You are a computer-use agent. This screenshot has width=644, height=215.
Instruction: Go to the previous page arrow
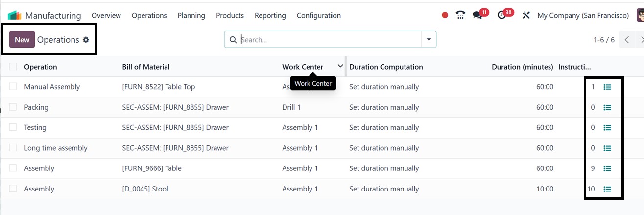click(627, 40)
